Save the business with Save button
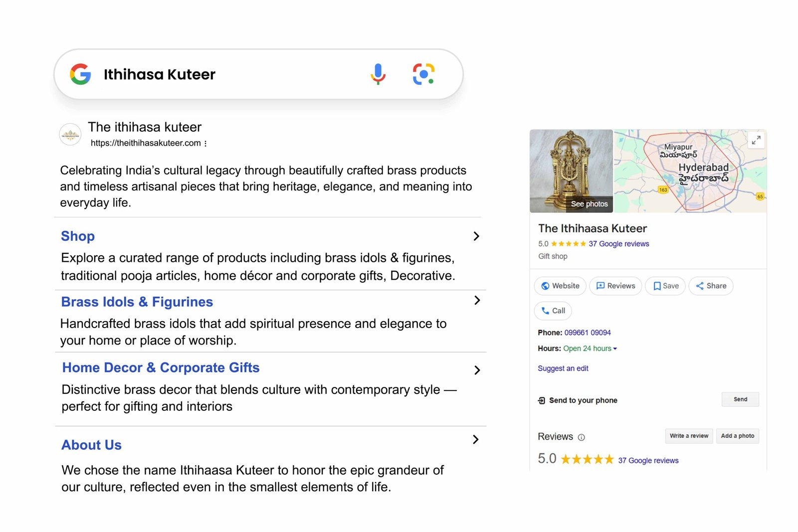 click(x=665, y=286)
